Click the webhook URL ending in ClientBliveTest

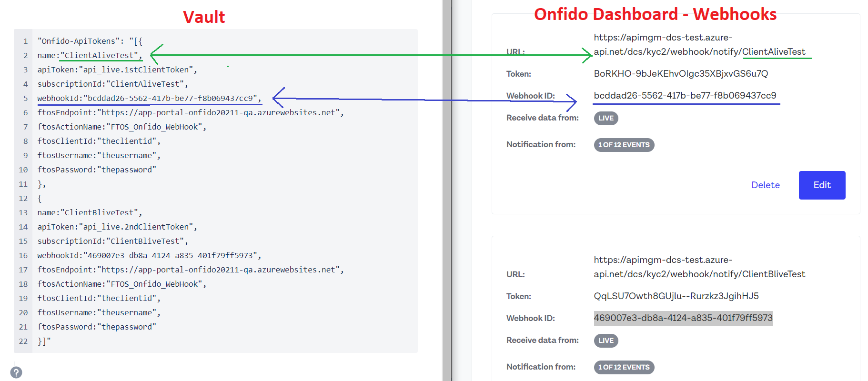point(699,267)
